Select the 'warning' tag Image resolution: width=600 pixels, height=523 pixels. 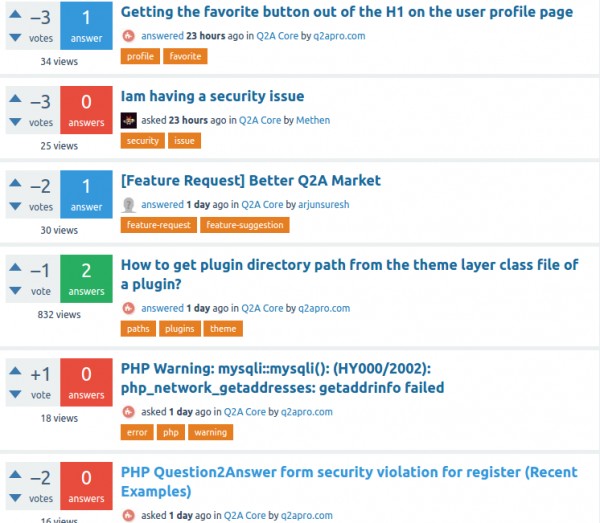(211, 433)
